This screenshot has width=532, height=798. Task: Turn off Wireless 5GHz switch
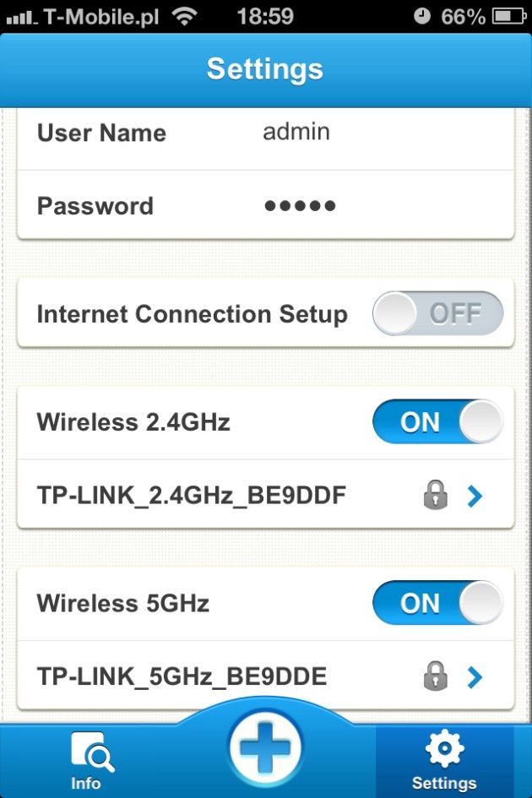point(437,603)
